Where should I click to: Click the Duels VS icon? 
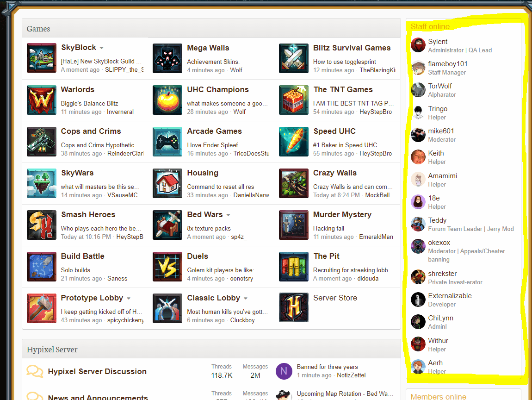[x=167, y=267]
